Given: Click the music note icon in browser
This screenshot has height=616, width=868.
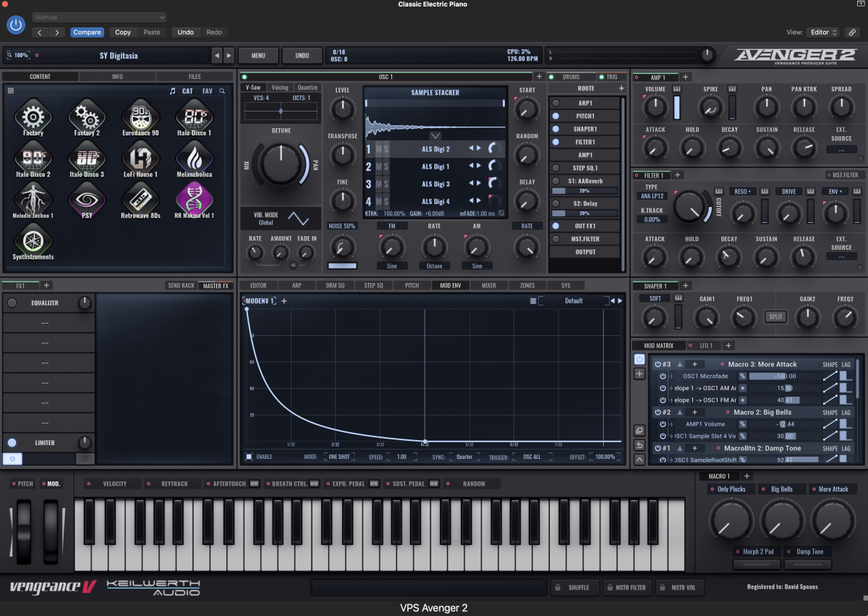Looking at the screenshot, I should [x=172, y=91].
